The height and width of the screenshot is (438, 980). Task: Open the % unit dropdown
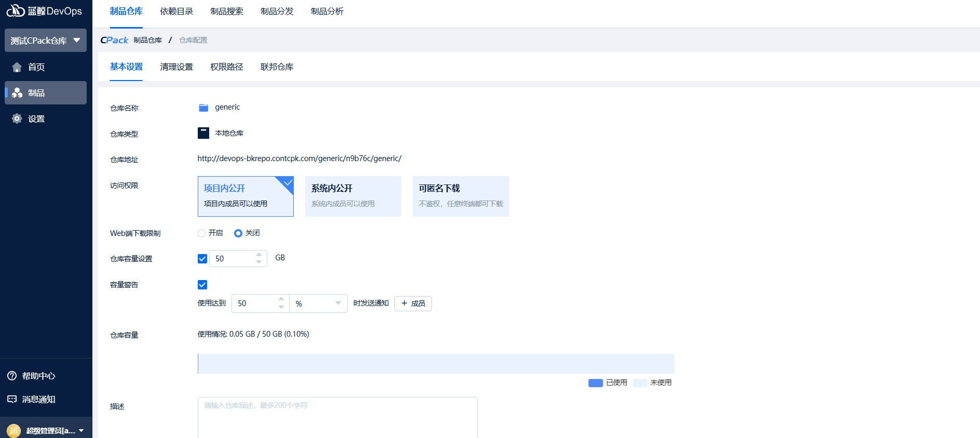(x=318, y=303)
